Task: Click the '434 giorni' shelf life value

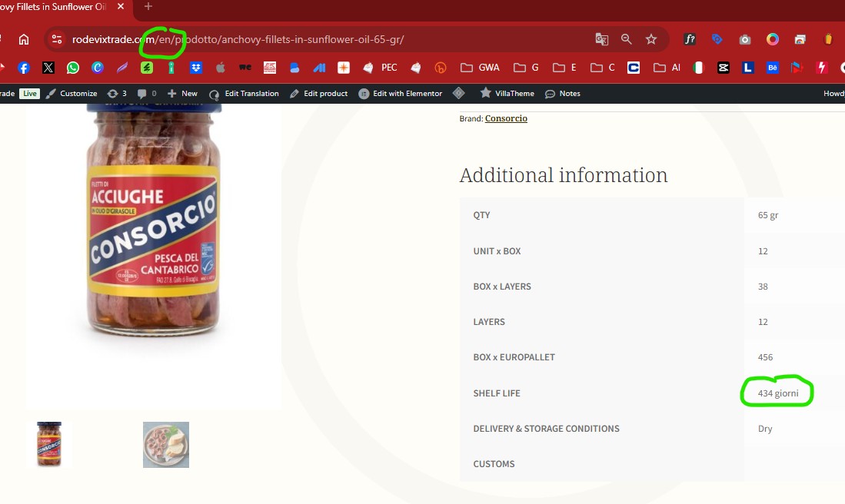Action: [778, 393]
